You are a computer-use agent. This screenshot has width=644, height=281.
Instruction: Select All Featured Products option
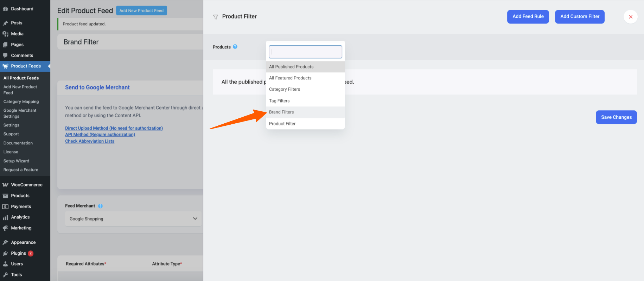305,78
